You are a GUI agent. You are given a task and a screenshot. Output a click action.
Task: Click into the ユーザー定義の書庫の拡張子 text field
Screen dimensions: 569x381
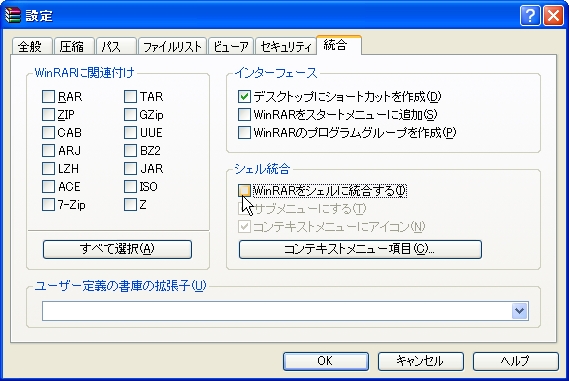[277, 311]
